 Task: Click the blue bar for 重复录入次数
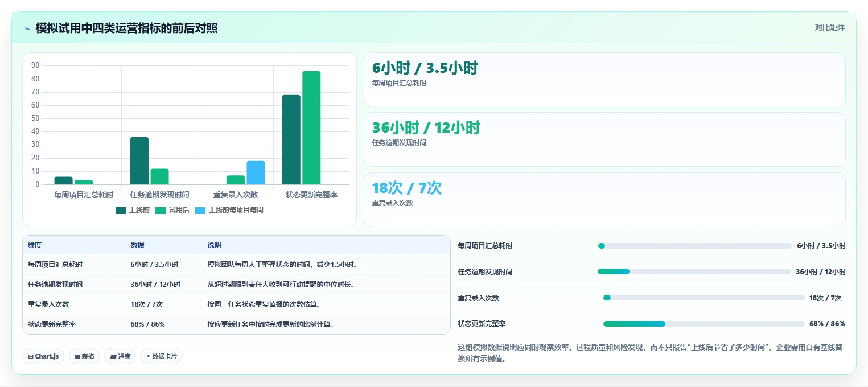256,172
